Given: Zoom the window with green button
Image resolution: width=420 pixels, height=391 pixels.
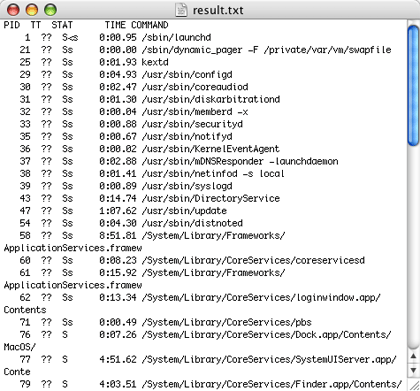Looking at the screenshot, I should pos(51,10).
